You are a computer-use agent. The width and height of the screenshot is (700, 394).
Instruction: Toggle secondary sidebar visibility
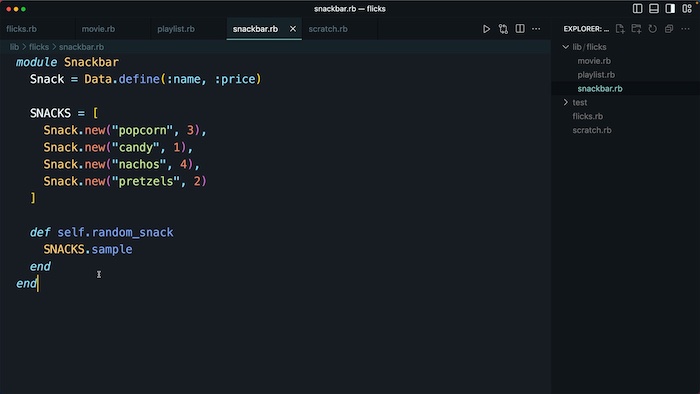[670, 8]
